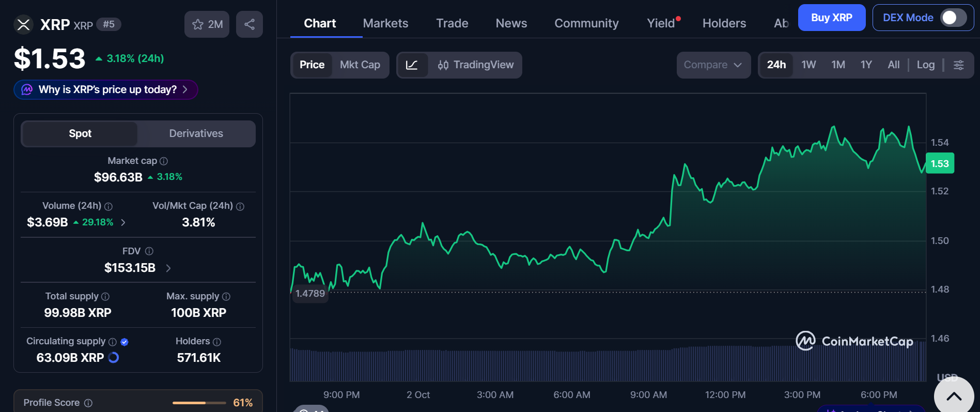
Task: Show Total supply info icon
Action: click(105, 297)
